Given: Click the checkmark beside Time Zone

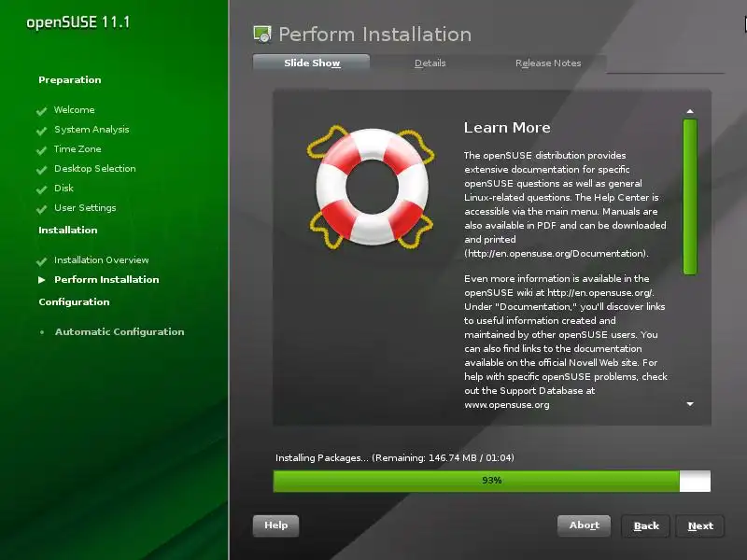Looking at the screenshot, I should pos(42,149).
